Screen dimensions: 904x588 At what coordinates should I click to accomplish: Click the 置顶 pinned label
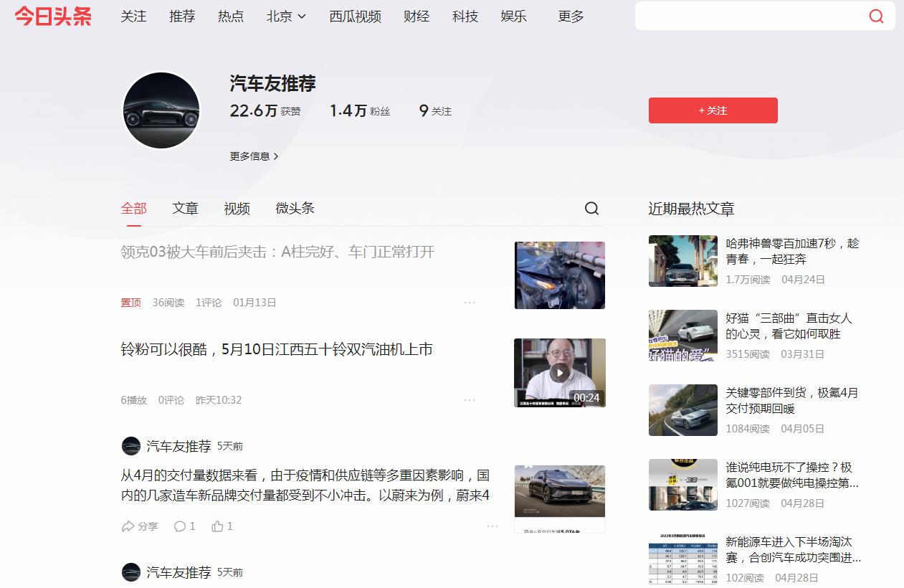[130, 303]
